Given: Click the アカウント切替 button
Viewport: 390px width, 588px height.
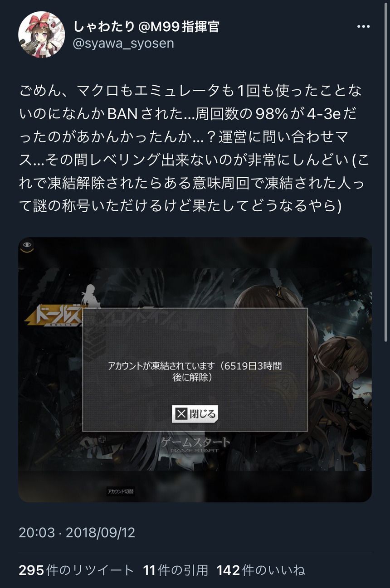Looking at the screenshot, I should (120, 491).
